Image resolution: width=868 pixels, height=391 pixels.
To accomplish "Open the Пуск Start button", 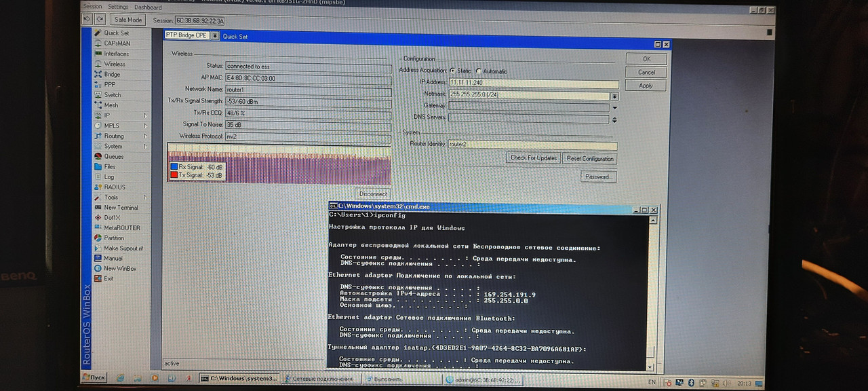I will point(94,378).
